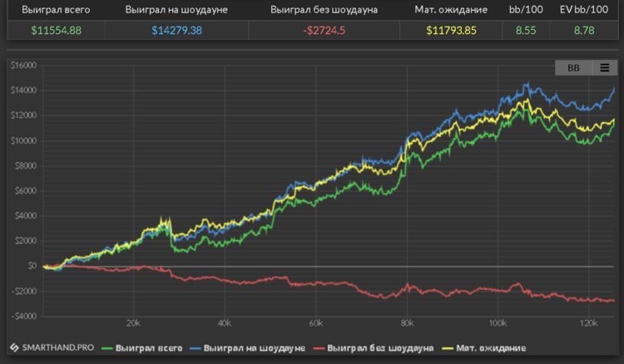624x364 pixels.
Task: Click the 'Выиграл всего' column header
Action: 57,10
